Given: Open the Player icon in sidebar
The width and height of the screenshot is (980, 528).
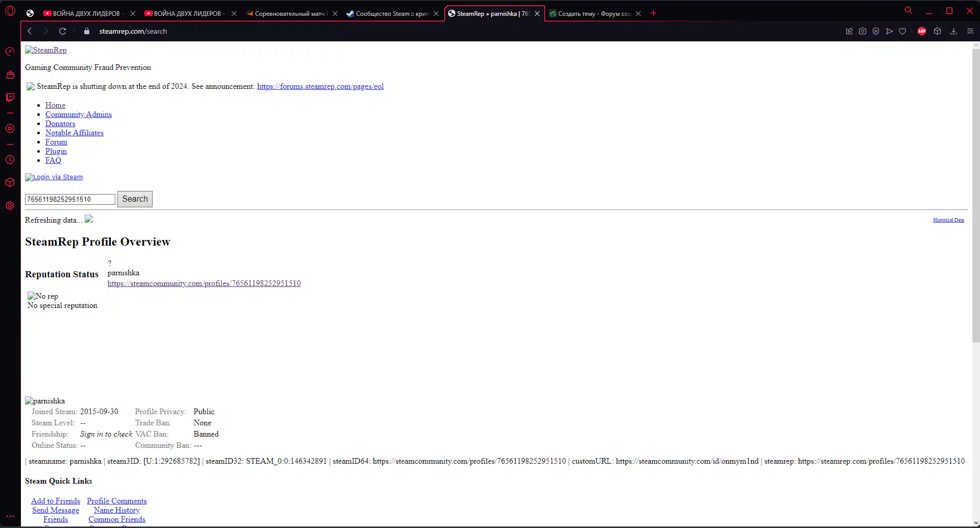Looking at the screenshot, I should [x=10, y=129].
